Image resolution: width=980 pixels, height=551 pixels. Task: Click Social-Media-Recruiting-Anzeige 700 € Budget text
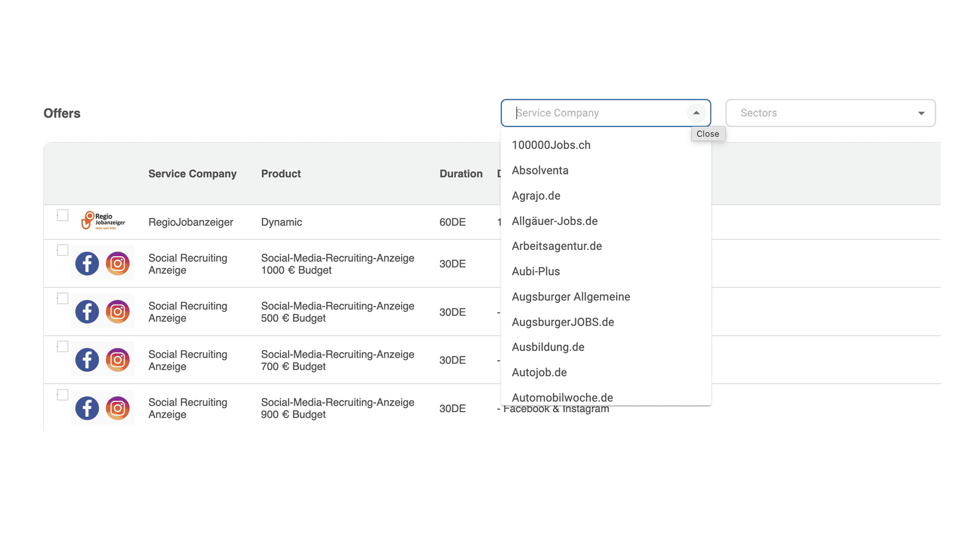pos(337,360)
